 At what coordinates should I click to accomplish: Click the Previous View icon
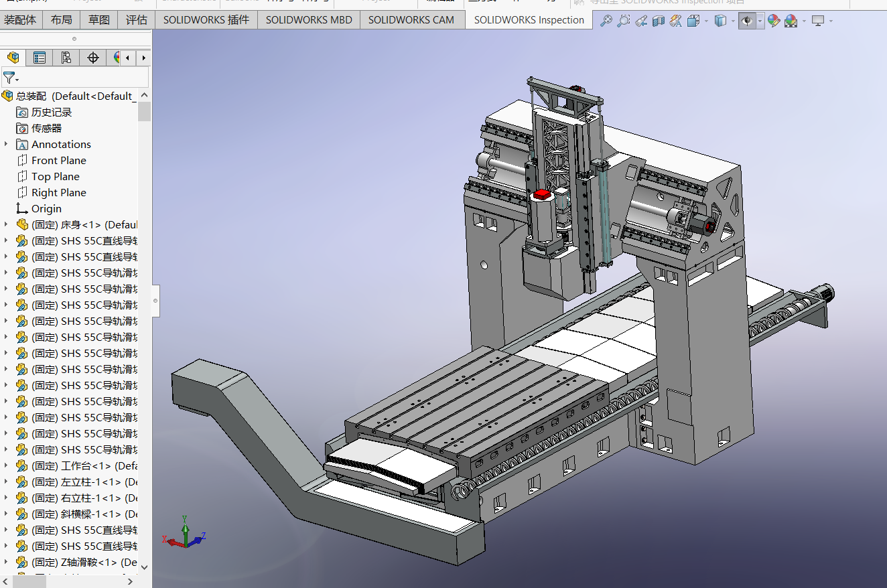[641, 21]
